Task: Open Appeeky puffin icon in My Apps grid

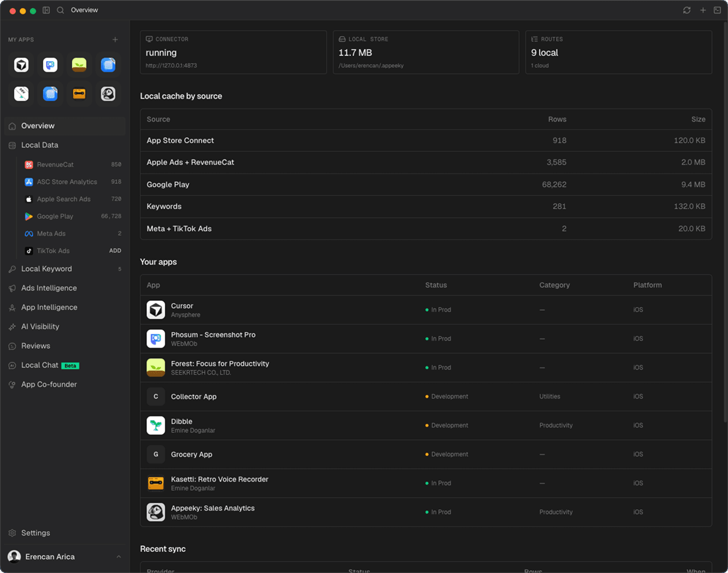Action: (x=108, y=94)
